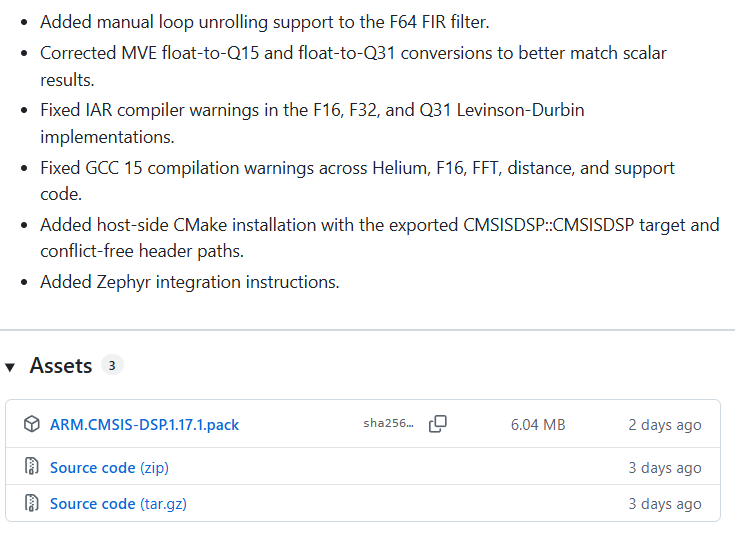This screenshot has width=735, height=535.
Task: Click the Zephyr integration instructions bullet
Action: pyautogui.click(x=189, y=282)
